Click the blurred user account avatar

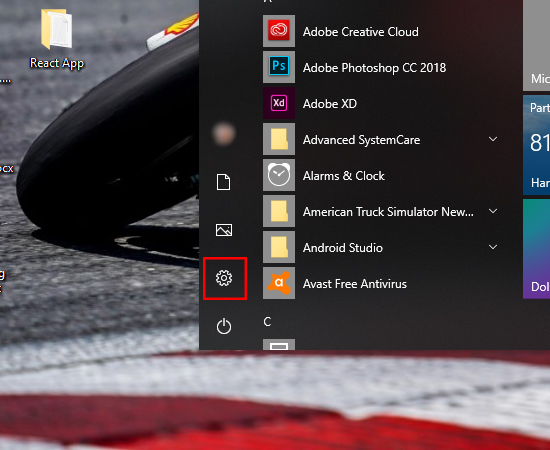point(224,134)
